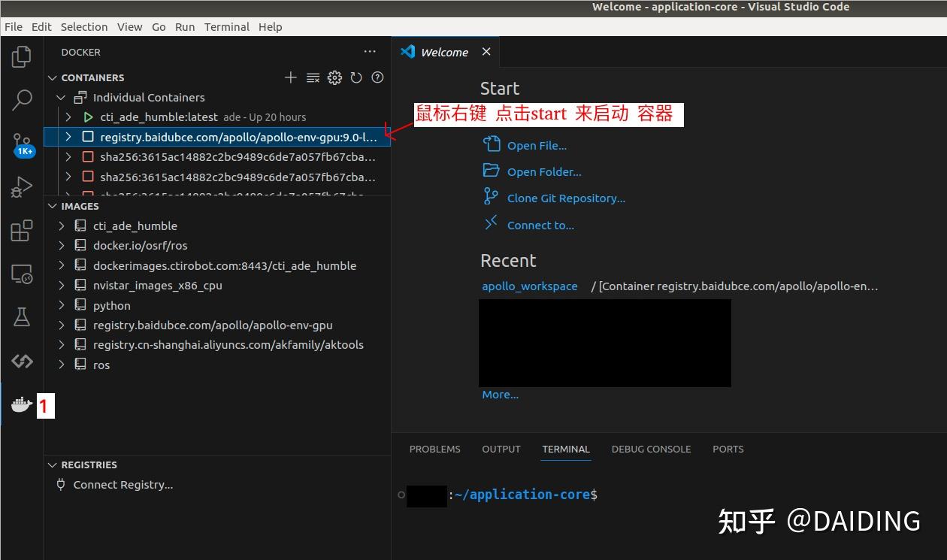This screenshot has width=947, height=560.
Task: Expand the cti_ade_humble:latest container
Action: click(x=68, y=117)
